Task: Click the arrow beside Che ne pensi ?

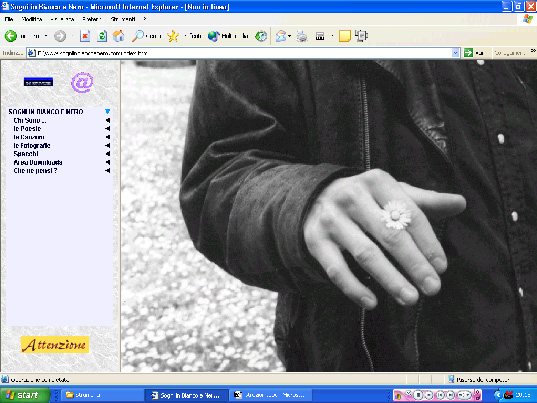Action: tap(108, 171)
